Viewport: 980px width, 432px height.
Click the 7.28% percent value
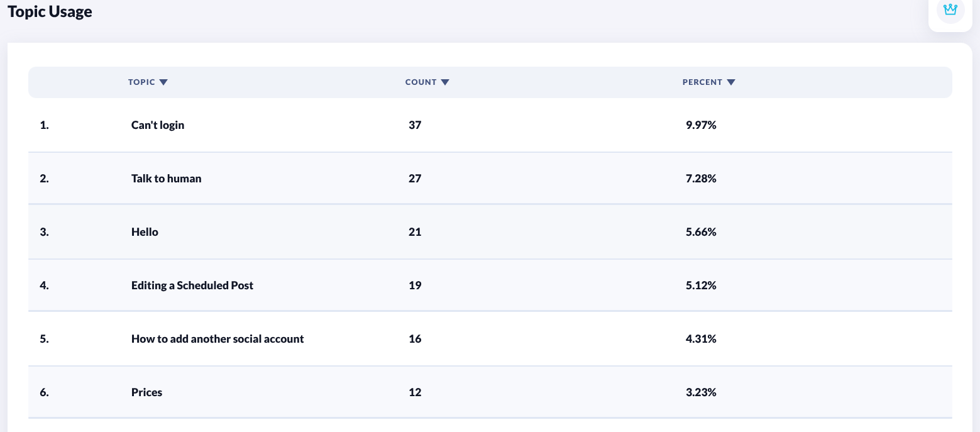[701, 179]
